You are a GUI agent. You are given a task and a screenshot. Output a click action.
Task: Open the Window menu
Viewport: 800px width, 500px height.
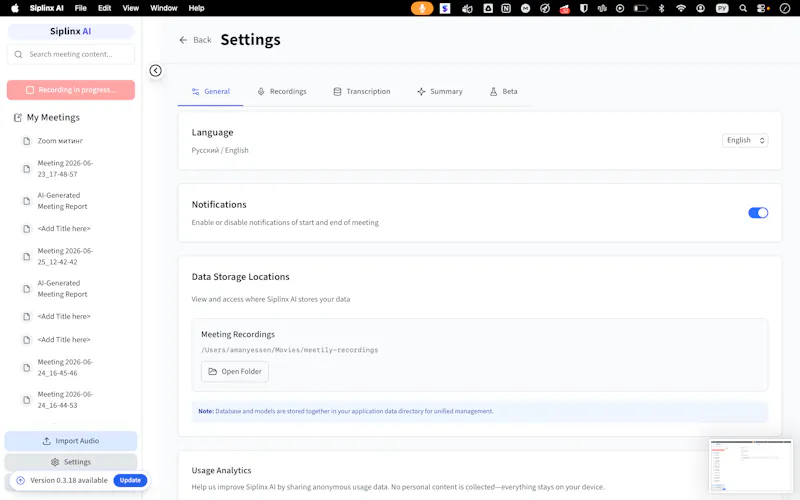(x=163, y=8)
